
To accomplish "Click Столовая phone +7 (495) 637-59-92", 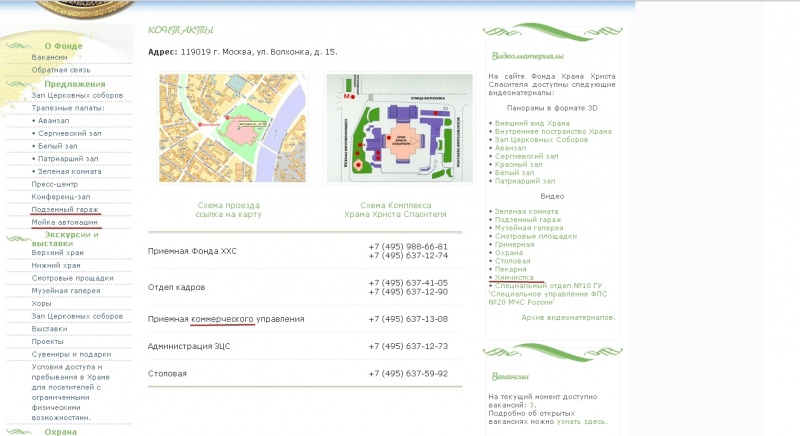I will (408, 374).
